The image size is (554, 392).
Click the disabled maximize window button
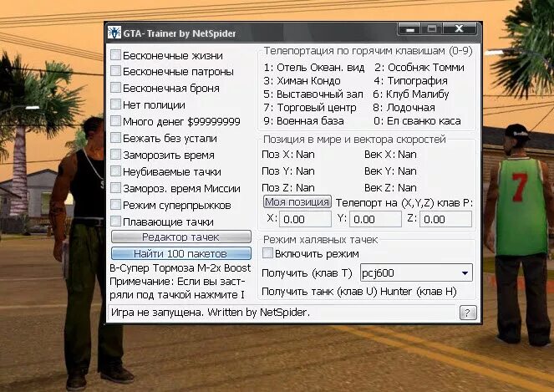(432, 29)
